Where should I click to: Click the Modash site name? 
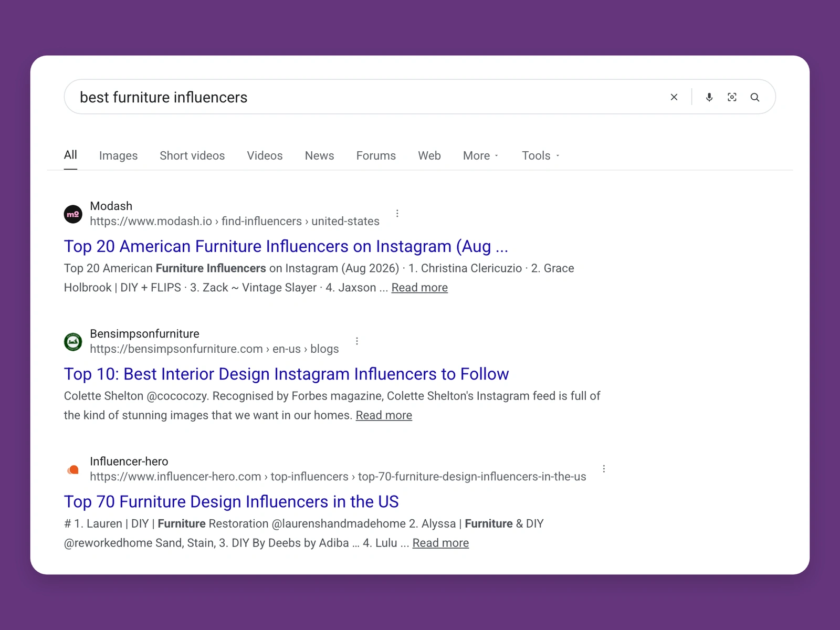pyautogui.click(x=111, y=206)
